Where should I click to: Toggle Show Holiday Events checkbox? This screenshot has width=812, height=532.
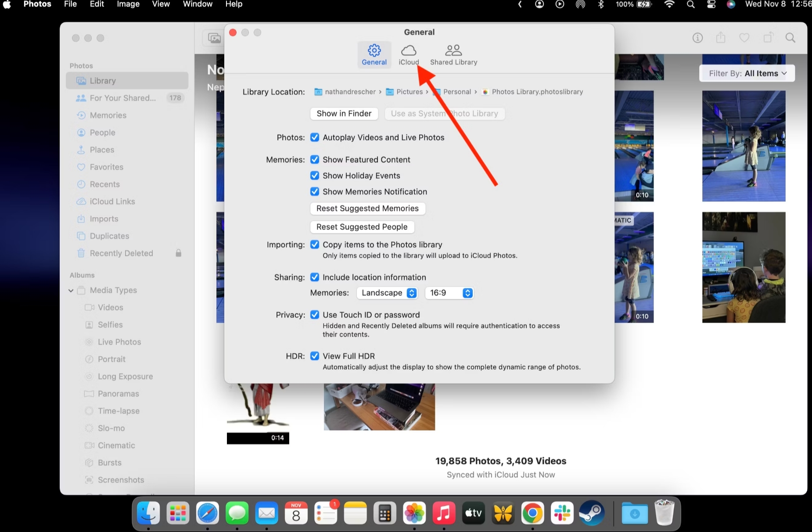315,176
